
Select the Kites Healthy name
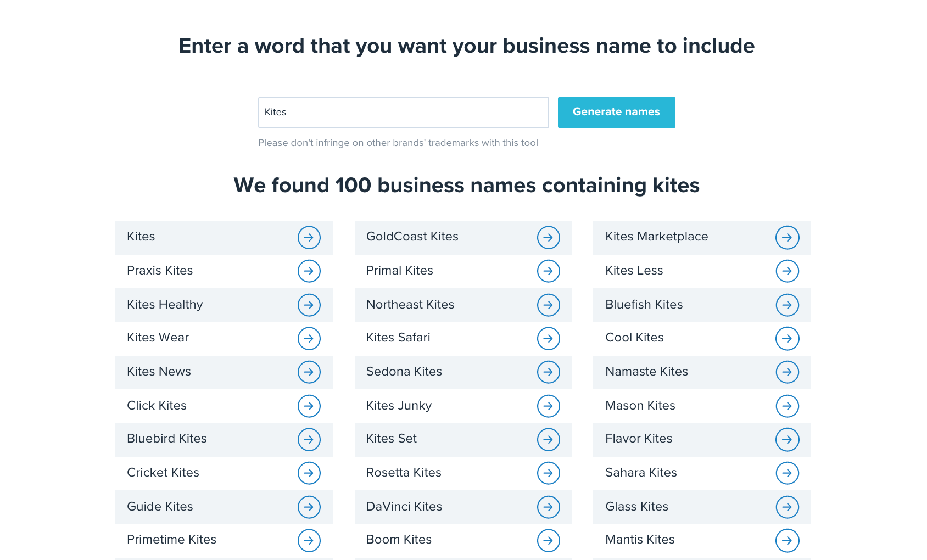(165, 305)
